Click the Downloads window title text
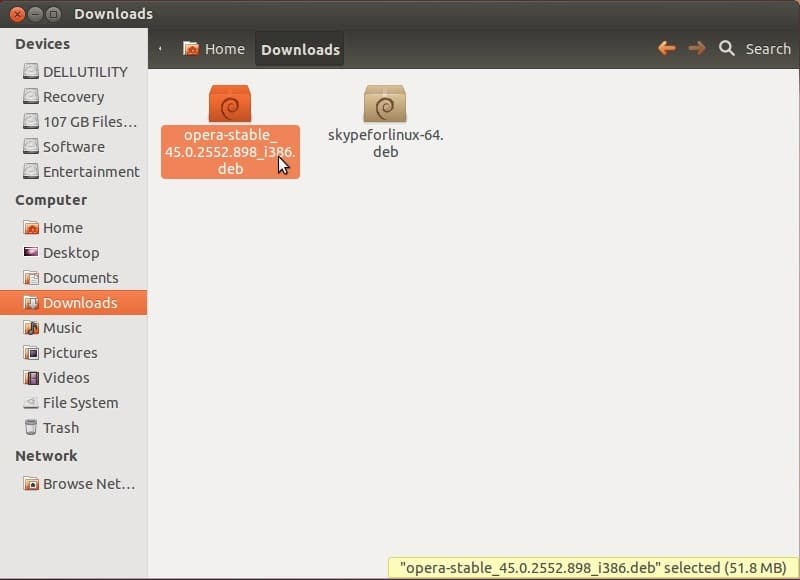Image resolution: width=800 pixels, height=580 pixels. 113,14
